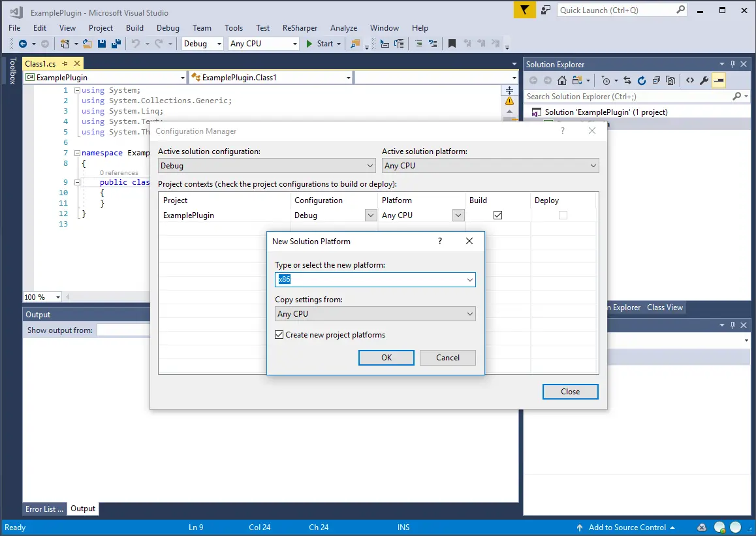This screenshot has width=756, height=536.
Task: Open the ExamplePlugin Configuration cell dropdown
Action: pyautogui.click(x=370, y=215)
